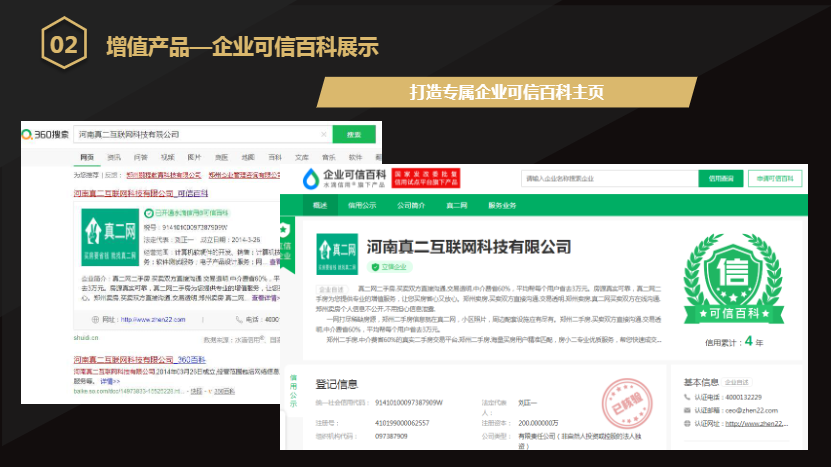The width and height of the screenshot is (831, 467).
Task: Click the 详情>> link in the 360百科 result
Action: (x=110, y=381)
